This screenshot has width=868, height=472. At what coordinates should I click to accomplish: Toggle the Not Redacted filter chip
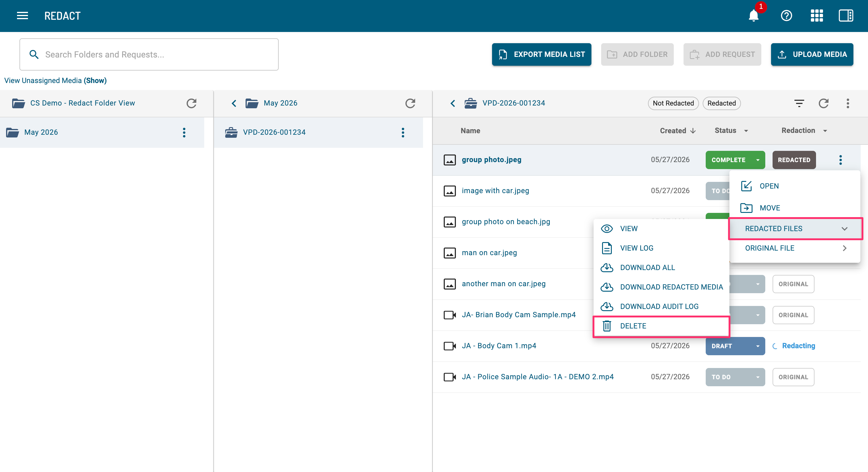pyautogui.click(x=673, y=103)
